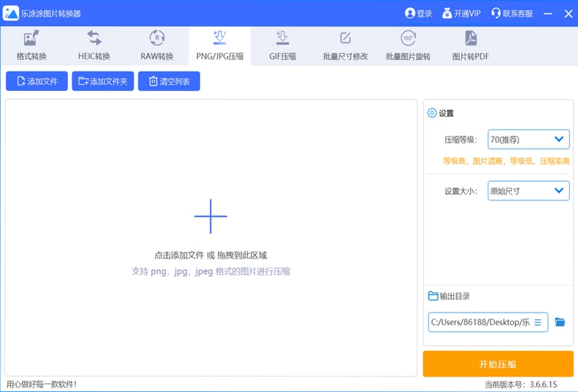
Task: Minimize the 乐涂涂图片转换器 window
Action: coord(548,14)
